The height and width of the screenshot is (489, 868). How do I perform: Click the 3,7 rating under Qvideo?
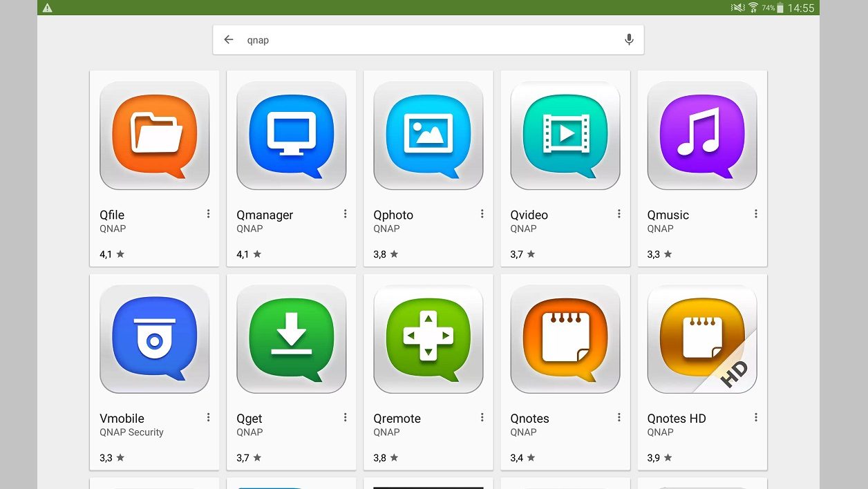coord(522,254)
